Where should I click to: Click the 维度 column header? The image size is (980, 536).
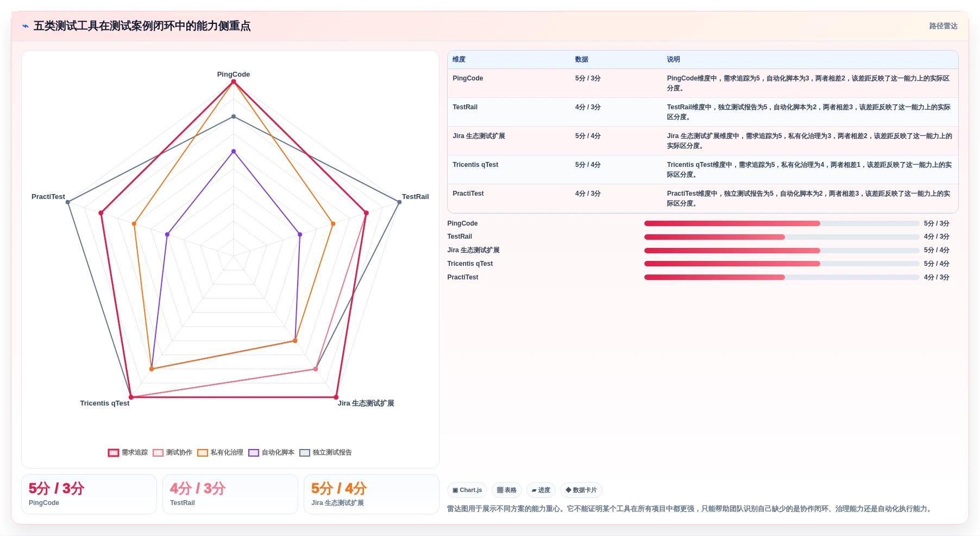[459, 59]
